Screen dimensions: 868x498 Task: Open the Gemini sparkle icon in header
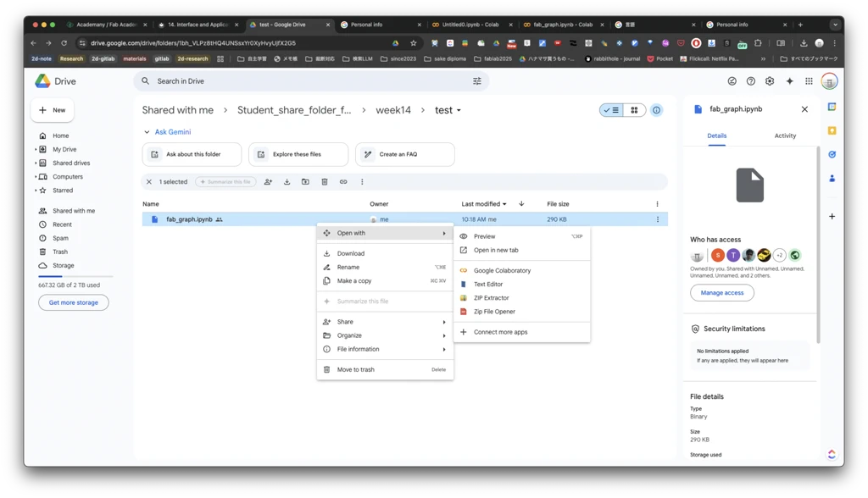(789, 81)
